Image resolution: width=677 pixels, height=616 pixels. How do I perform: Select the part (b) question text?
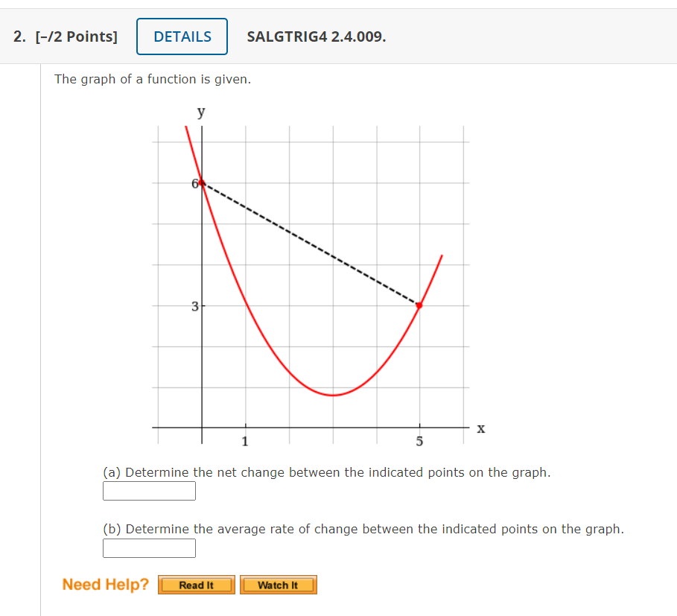click(364, 529)
